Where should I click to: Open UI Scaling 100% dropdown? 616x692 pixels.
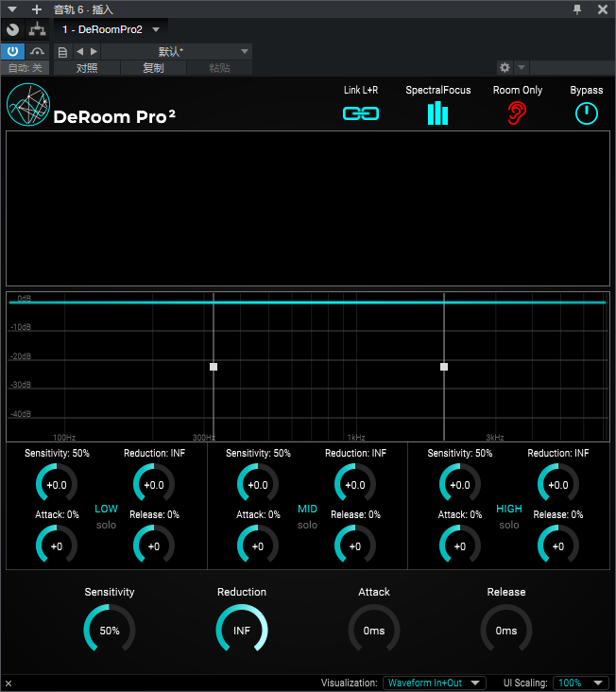(581, 683)
